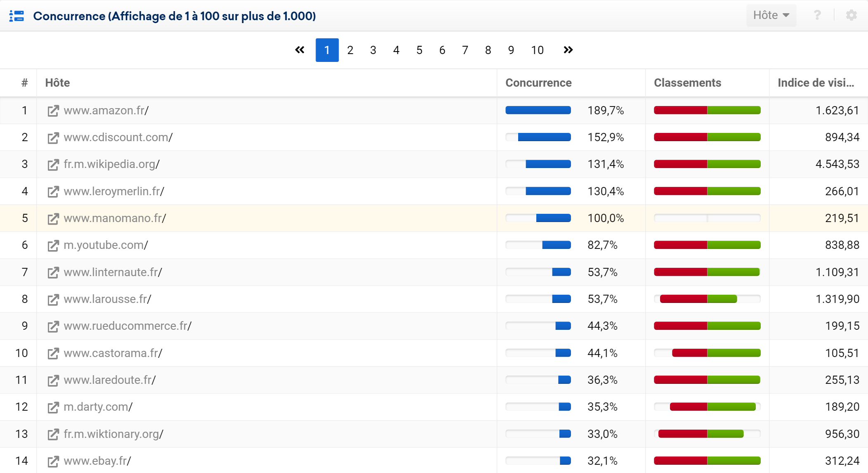Image resolution: width=868 pixels, height=473 pixels.
Task: Open the m.darty.com/ host link
Action: (98, 407)
